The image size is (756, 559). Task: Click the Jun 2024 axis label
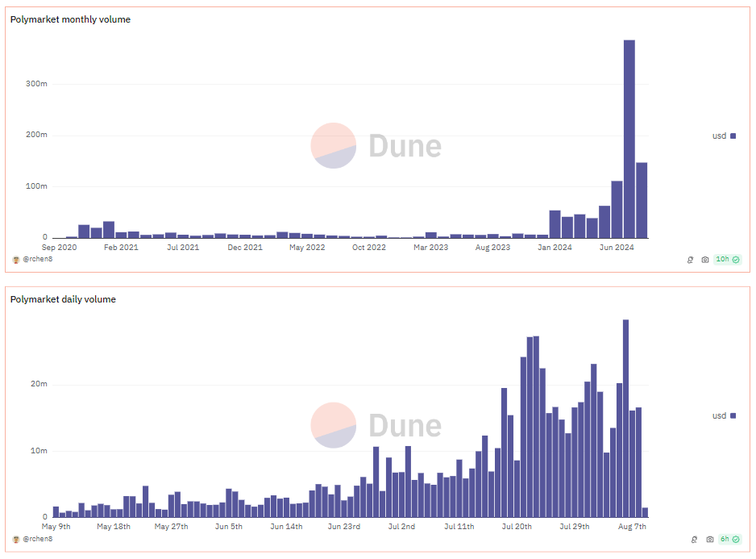click(x=617, y=247)
